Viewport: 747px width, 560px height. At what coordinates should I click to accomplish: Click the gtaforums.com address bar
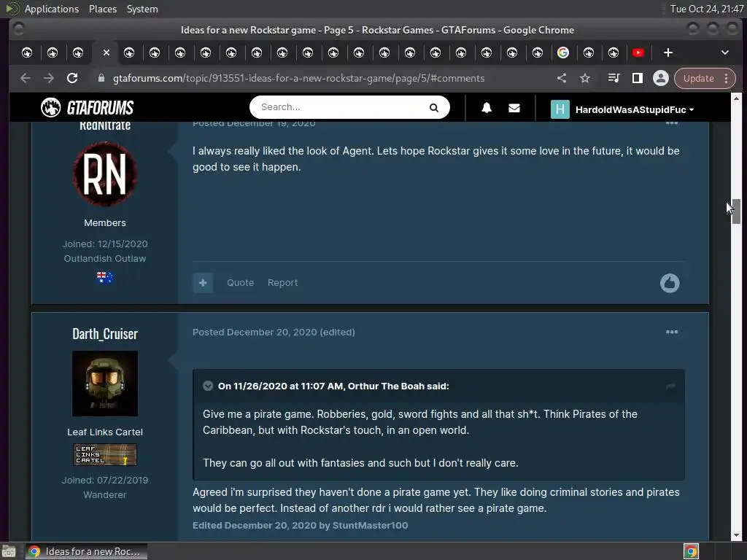pyautogui.click(x=298, y=78)
